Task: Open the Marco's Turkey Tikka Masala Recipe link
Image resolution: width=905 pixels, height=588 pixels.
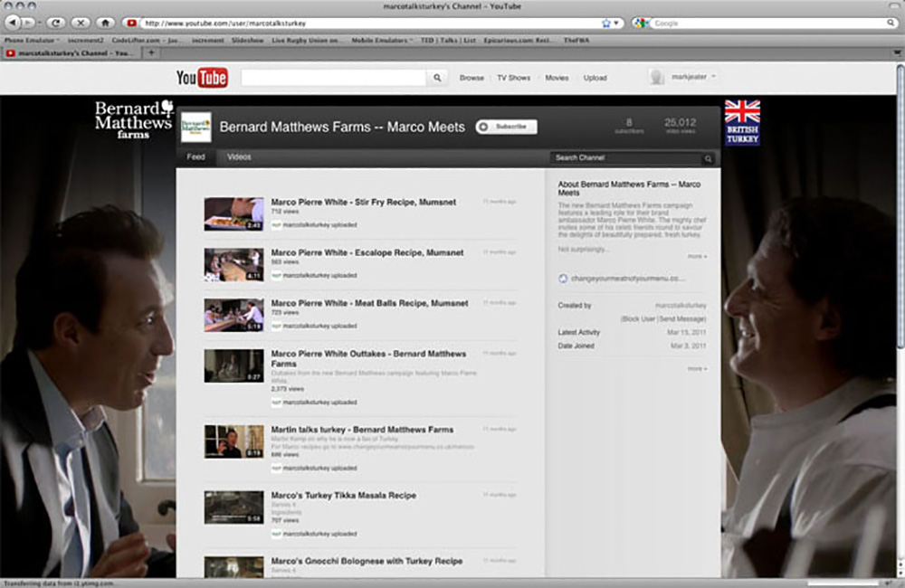Action: tap(343, 496)
